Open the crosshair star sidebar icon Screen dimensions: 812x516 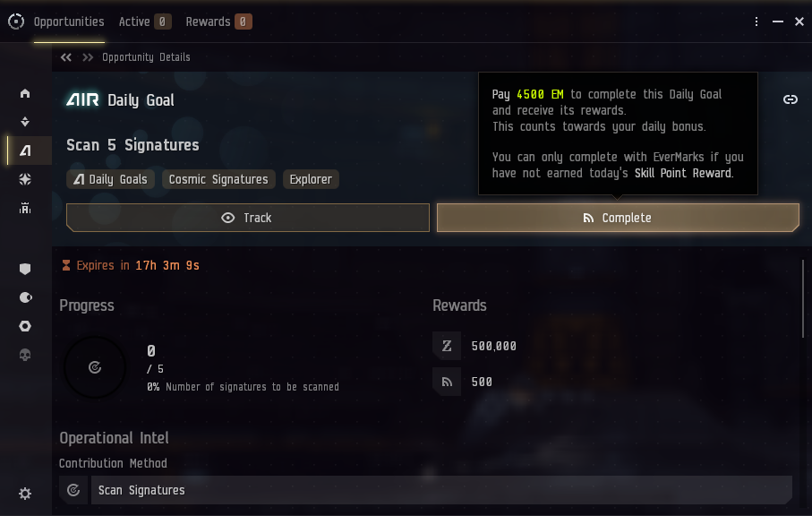[x=25, y=179]
